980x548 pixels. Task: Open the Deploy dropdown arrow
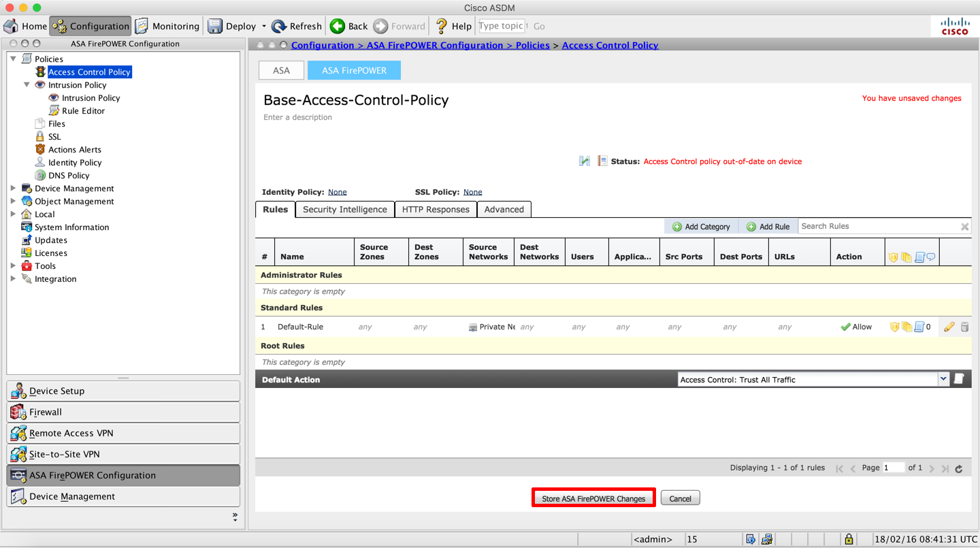tap(264, 27)
